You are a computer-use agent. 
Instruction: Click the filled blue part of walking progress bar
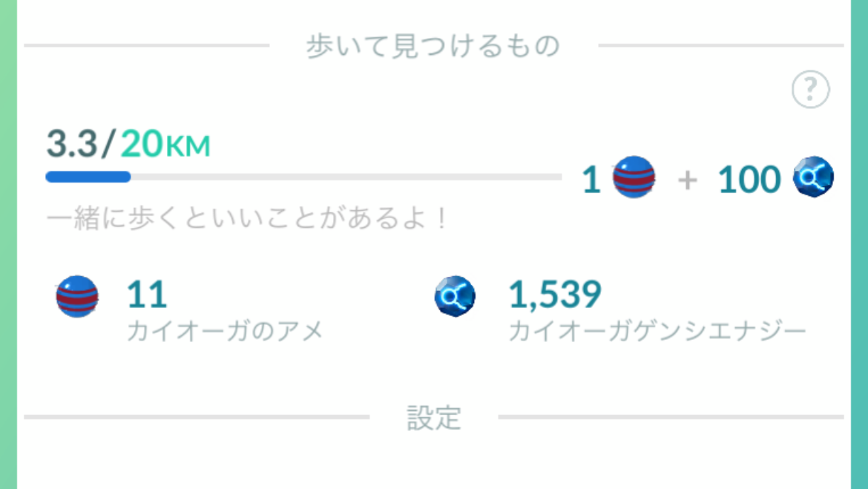(x=88, y=177)
